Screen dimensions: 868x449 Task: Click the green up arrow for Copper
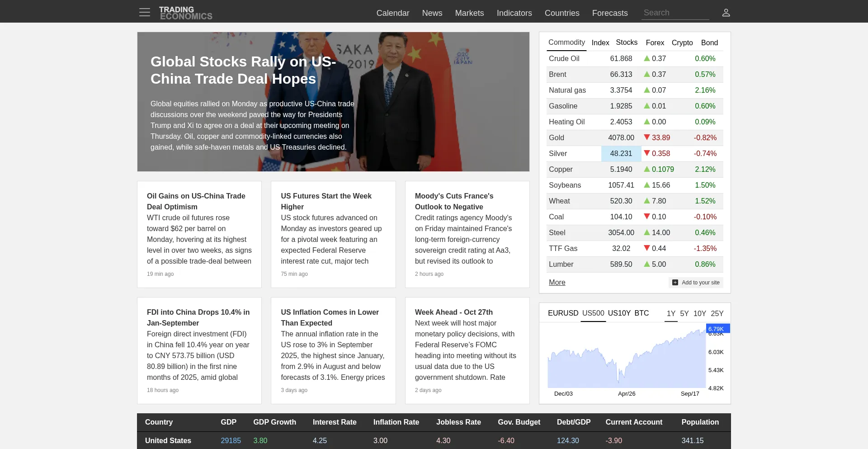pos(647,169)
